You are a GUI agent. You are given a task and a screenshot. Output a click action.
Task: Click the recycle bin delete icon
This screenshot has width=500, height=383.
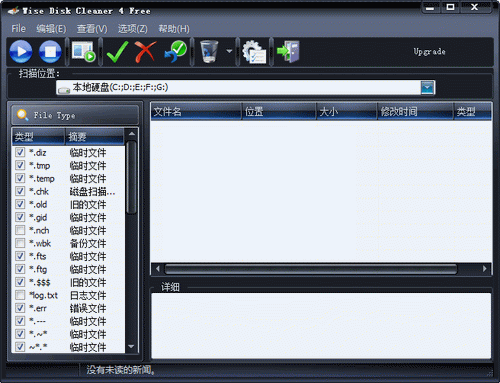coord(209,51)
